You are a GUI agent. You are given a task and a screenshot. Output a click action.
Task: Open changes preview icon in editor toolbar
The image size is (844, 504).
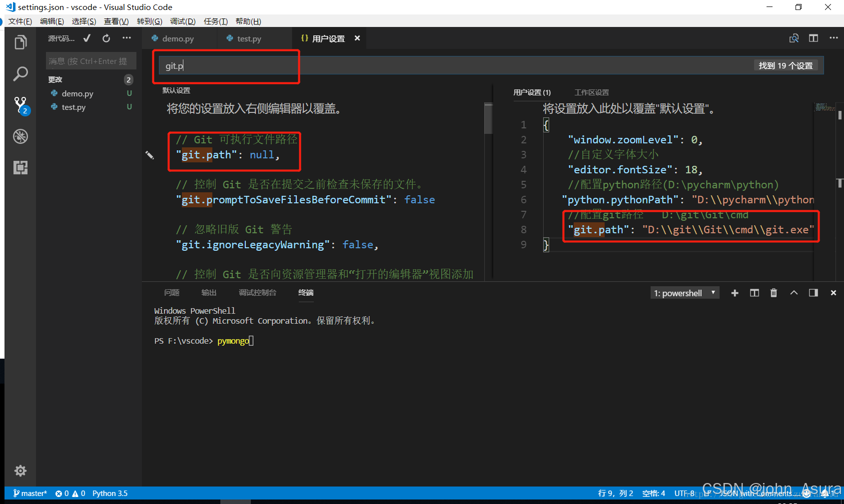pos(794,38)
